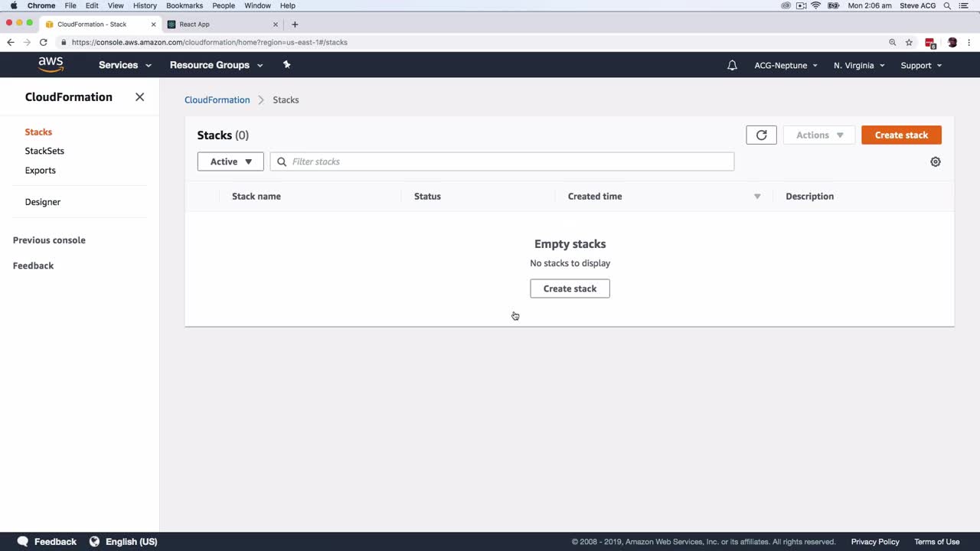This screenshot has width=980, height=551.
Task: Click the Stack name column header
Action: 256,197
